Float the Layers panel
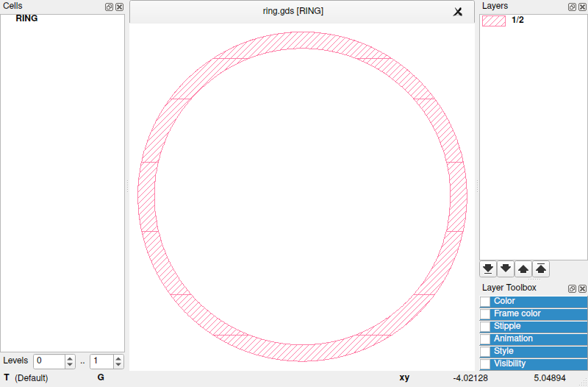This screenshot has height=387, width=588. pyautogui.click(x=572, y=7)
